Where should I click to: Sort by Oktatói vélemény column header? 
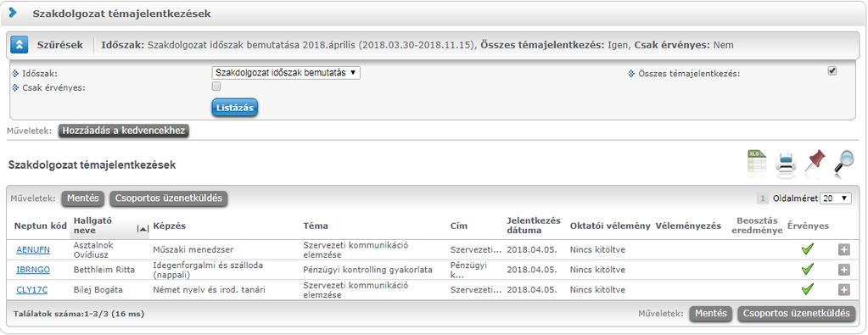click(610, 226)
